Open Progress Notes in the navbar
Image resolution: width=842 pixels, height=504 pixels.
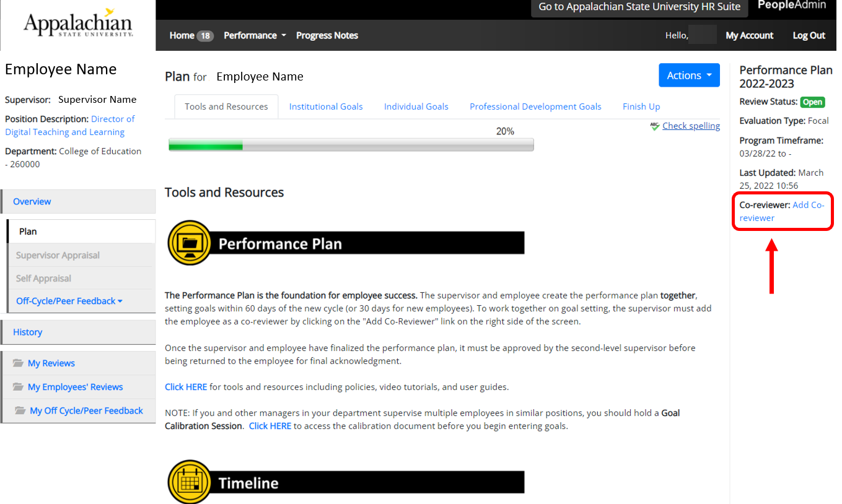coord(327,36)
